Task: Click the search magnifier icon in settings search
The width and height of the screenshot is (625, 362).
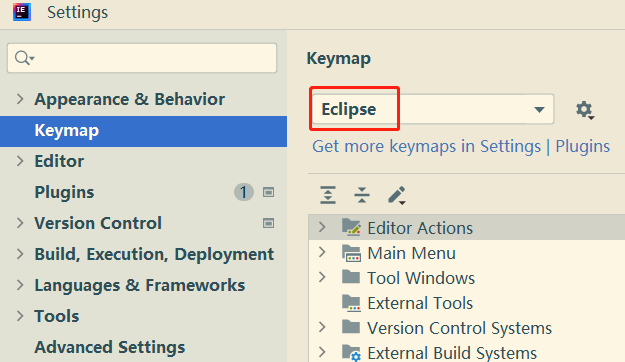Action: pyautogui.click(x=24, y=58)
